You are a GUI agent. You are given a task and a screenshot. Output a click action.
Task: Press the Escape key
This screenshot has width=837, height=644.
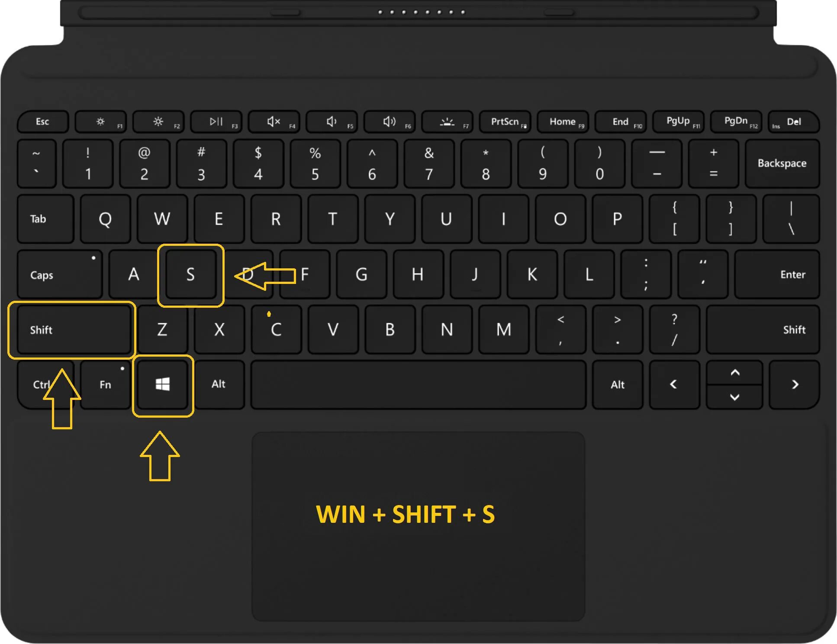[x=42, y=122]
